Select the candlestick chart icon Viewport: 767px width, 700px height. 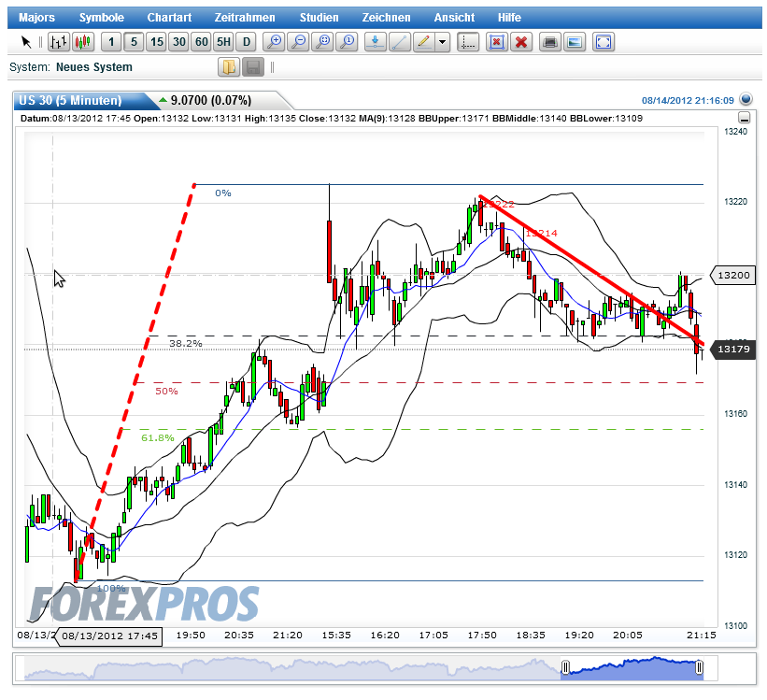(x=81, y=42)
